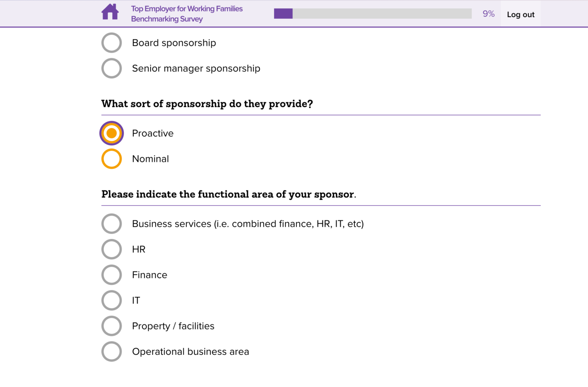
Task: Click the 'Operational business area' label text
Action: pyautogui.click(x=190, y=351)
